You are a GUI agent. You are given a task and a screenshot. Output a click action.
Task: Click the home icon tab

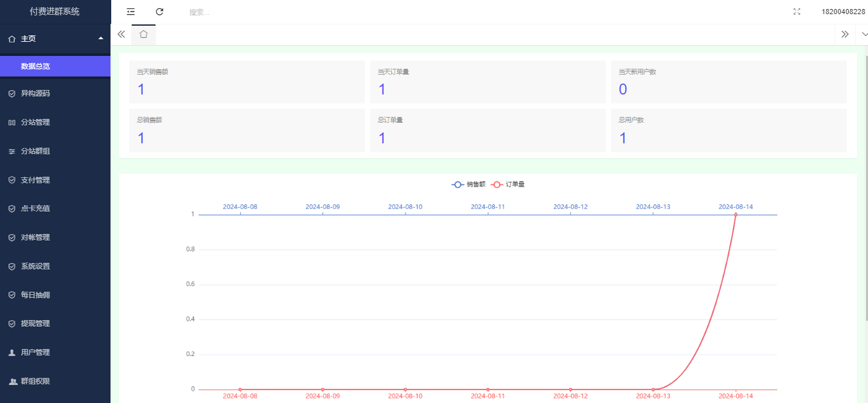click(x=143, y=34)
